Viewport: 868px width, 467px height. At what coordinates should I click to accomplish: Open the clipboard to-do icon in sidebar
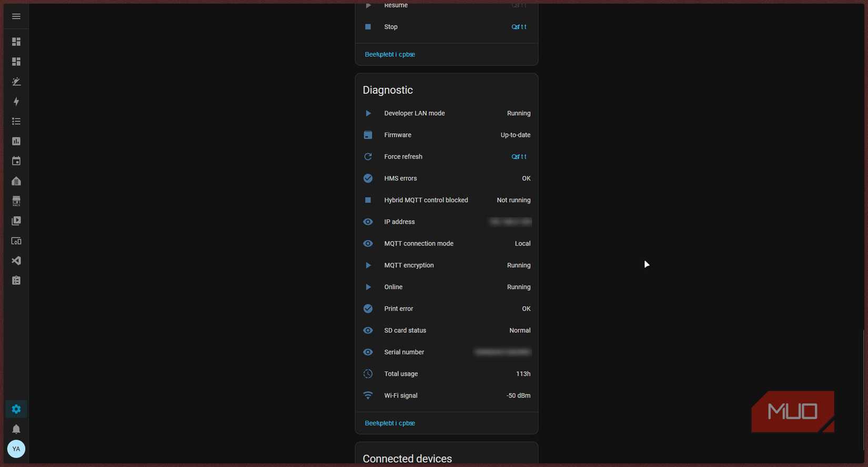[x=16, y=281]
